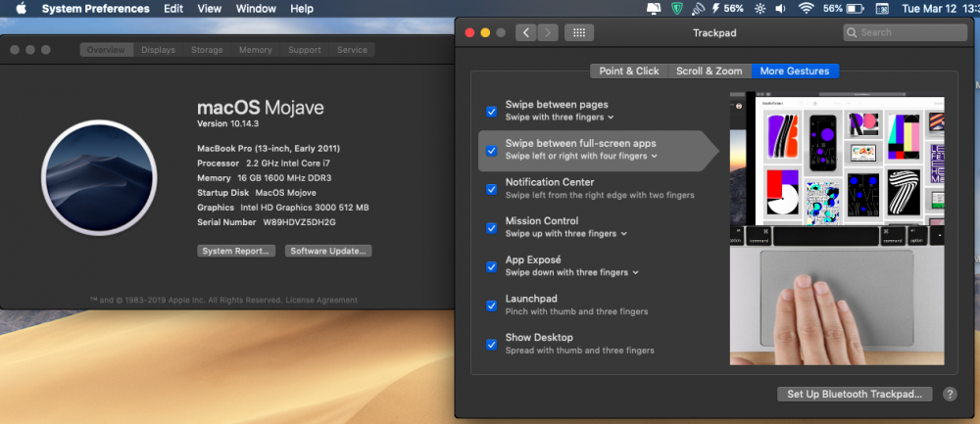Open Swipe up with three fingers dropdown

click(x=565, y=234)
